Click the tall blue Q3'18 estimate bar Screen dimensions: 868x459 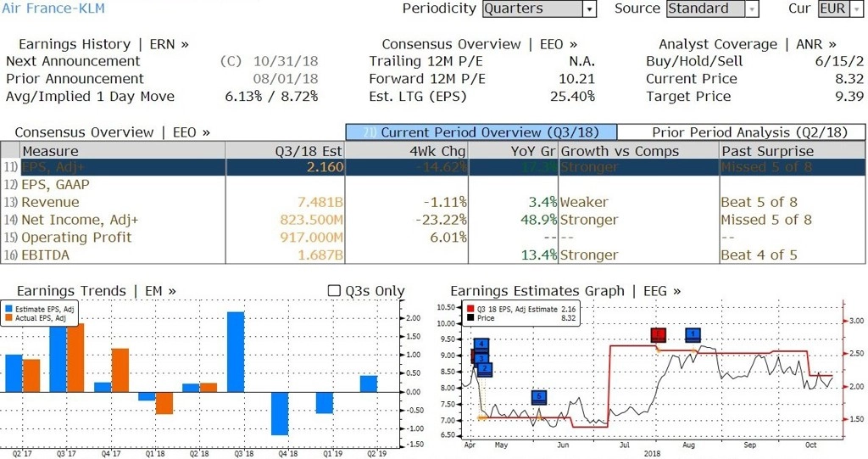coord(236,352)
